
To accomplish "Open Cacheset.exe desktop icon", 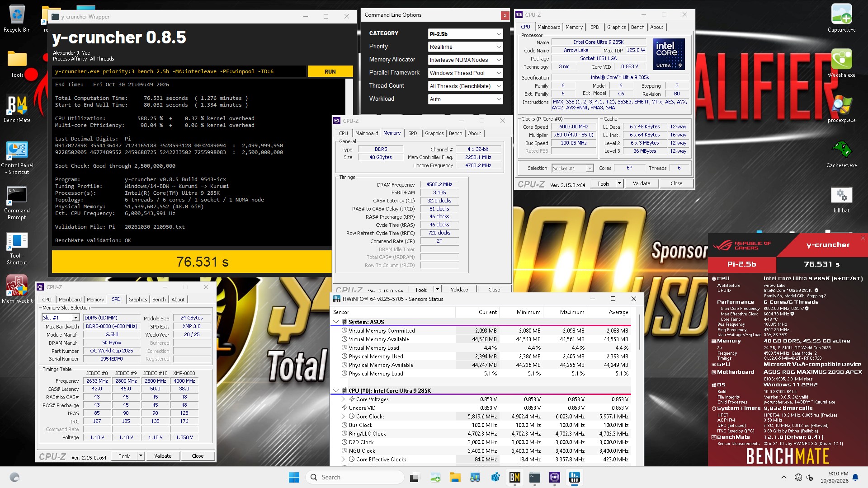I will tap(841, 154).
